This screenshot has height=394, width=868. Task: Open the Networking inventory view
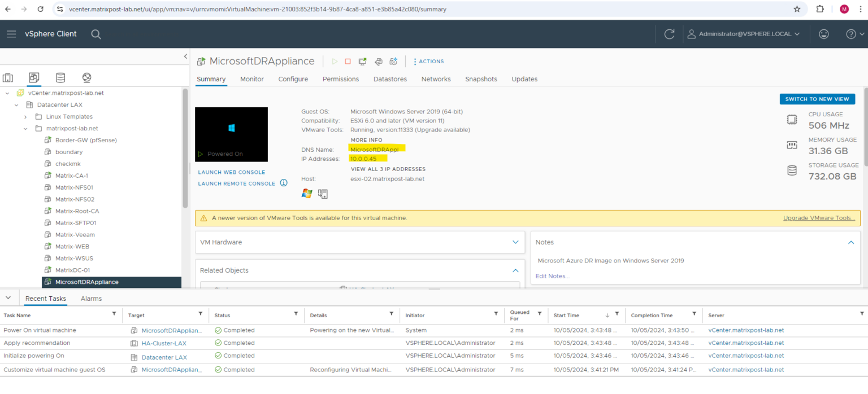[86, 77]
